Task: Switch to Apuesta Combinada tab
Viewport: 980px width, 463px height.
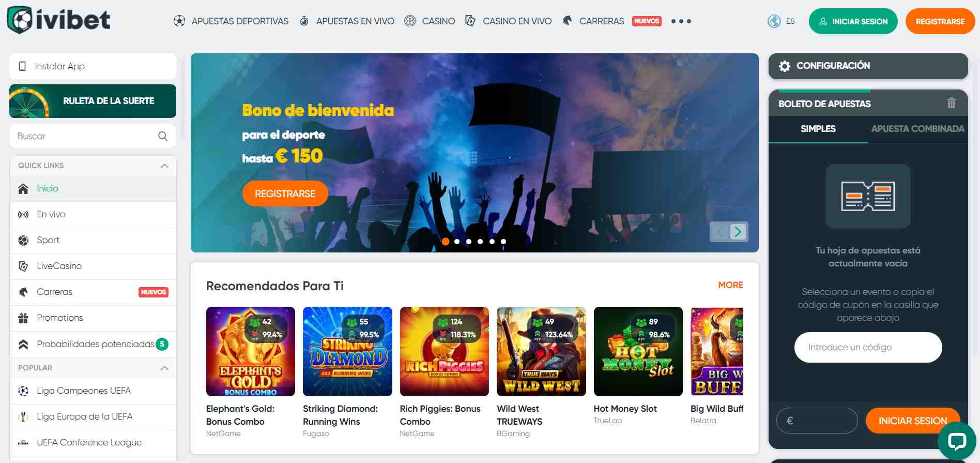Action: pyautogui.click(x=917, y=129)
